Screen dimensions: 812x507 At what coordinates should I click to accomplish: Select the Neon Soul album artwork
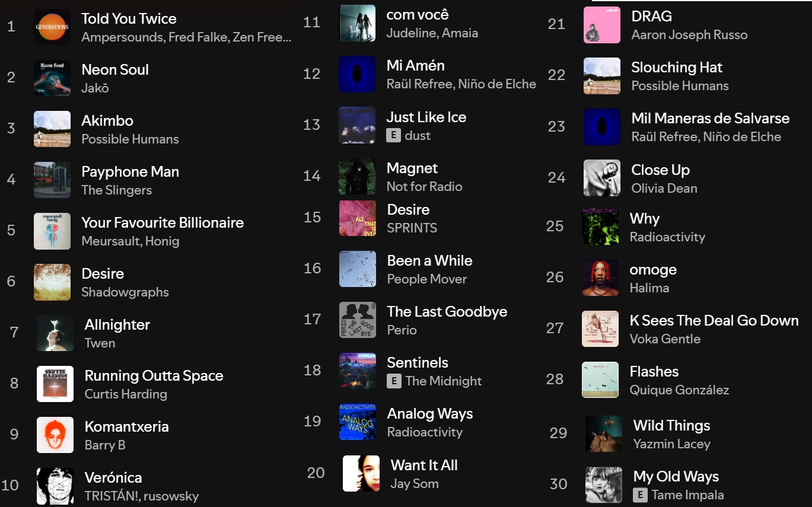pyautogui.click(x=52, y=78)
